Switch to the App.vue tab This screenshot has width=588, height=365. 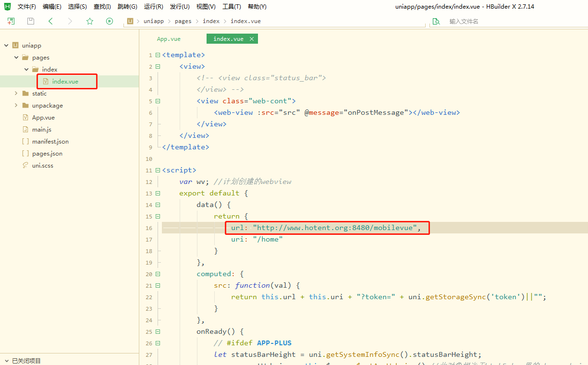(x=169, y=39)
